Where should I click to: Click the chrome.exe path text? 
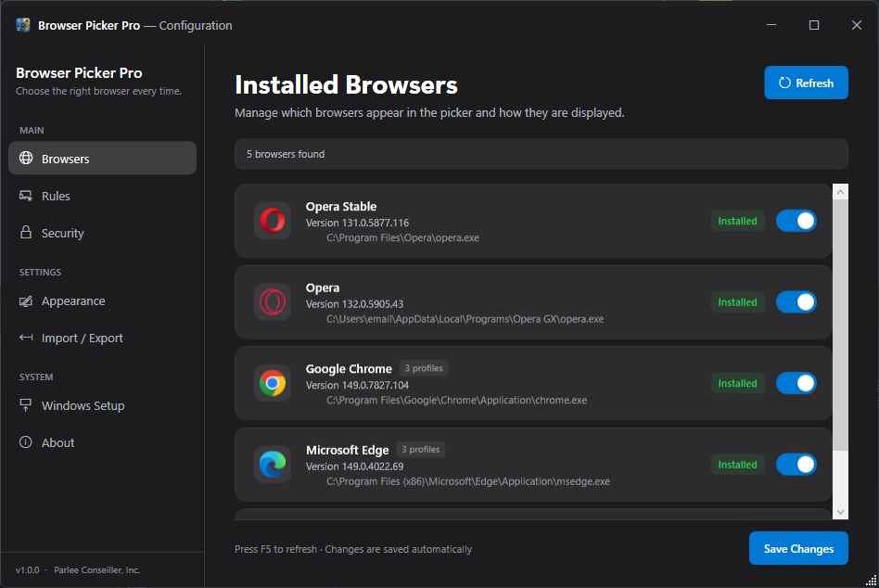pos(456,401)
